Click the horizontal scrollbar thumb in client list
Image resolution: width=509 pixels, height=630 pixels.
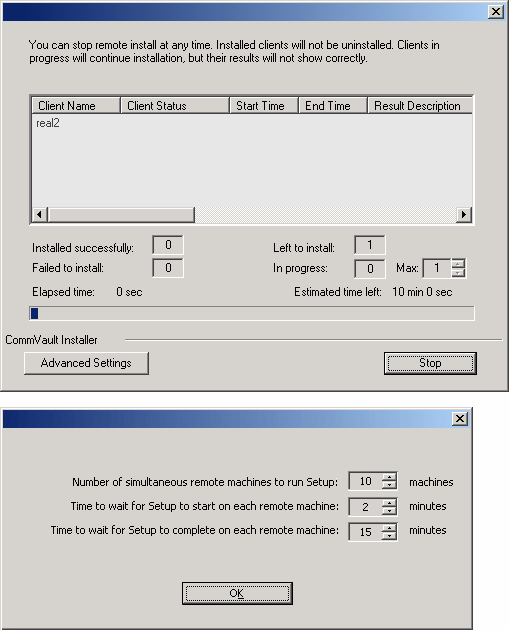121,215
